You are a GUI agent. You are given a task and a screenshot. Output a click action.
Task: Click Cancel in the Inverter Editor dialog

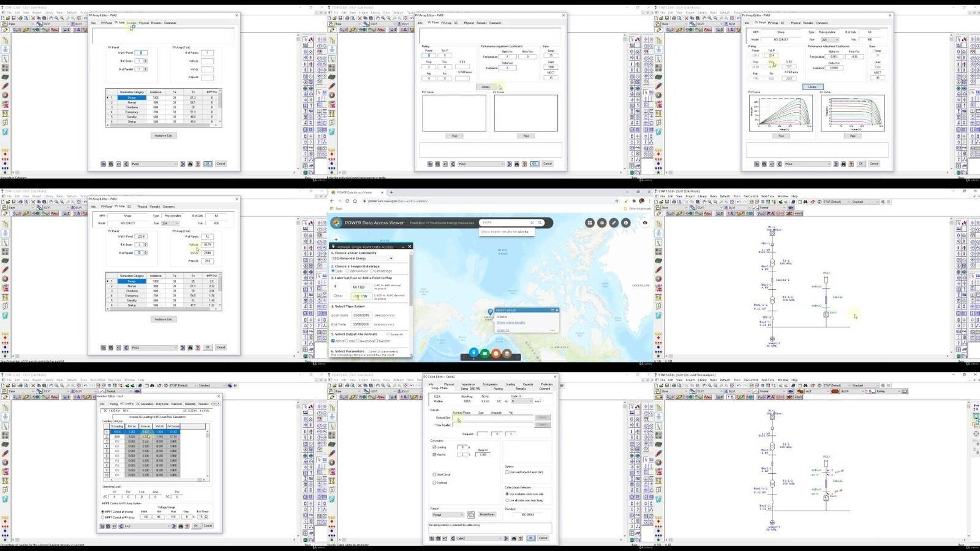pyautogui.click(x=208, y=526)
